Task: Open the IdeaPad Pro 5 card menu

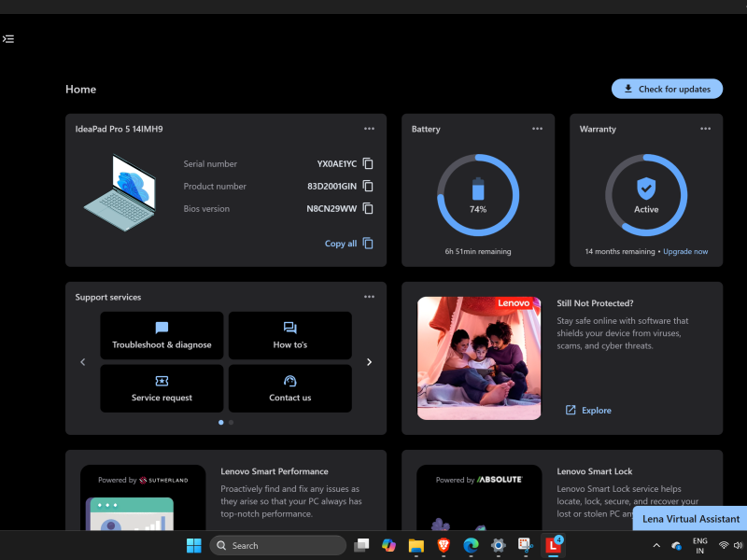Action: tap(369, 129)
